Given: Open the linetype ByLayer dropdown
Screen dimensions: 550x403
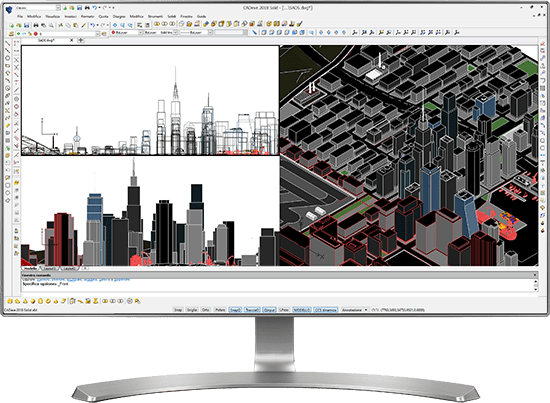Looking at the screenshot, I should [176, 32].
